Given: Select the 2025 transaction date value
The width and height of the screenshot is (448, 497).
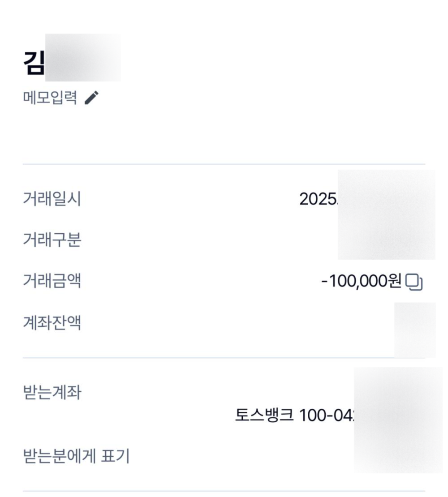Looking at the screenshot, I should coord(318,199).
